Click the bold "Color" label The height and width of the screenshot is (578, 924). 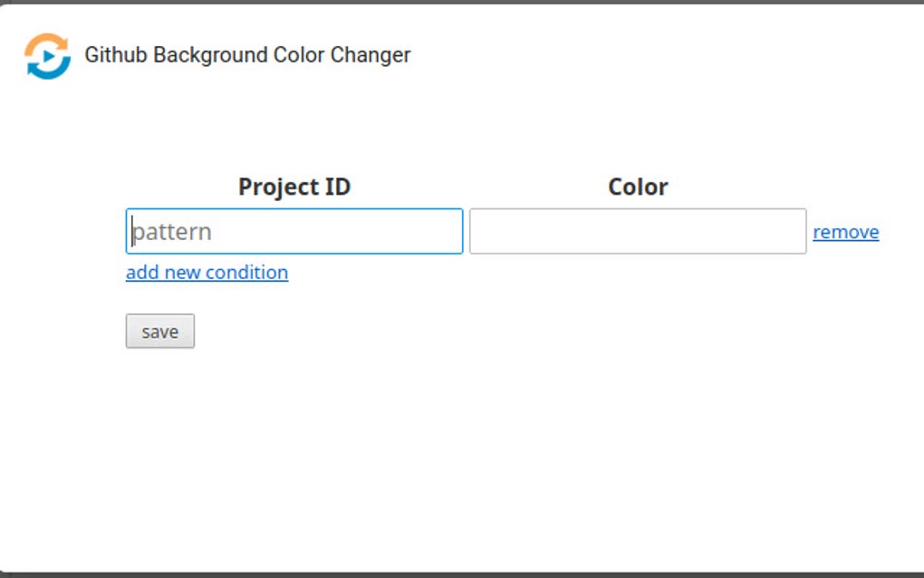tap(638, 187)
